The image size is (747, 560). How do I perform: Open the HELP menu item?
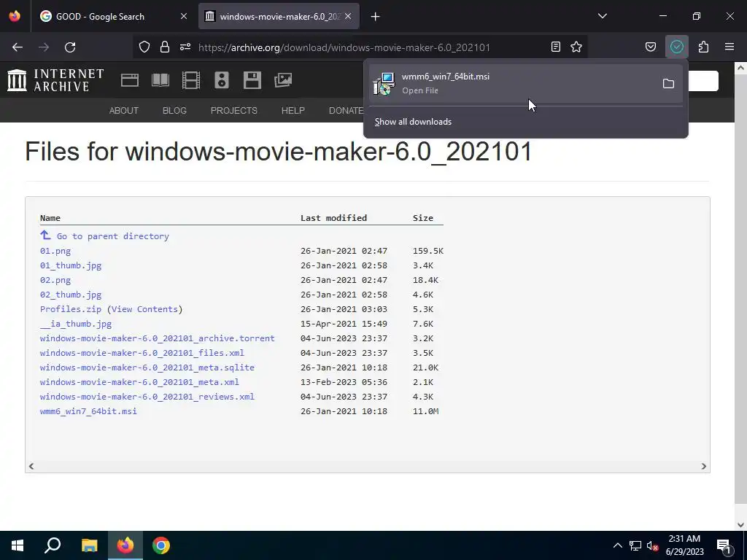point(293,111)
